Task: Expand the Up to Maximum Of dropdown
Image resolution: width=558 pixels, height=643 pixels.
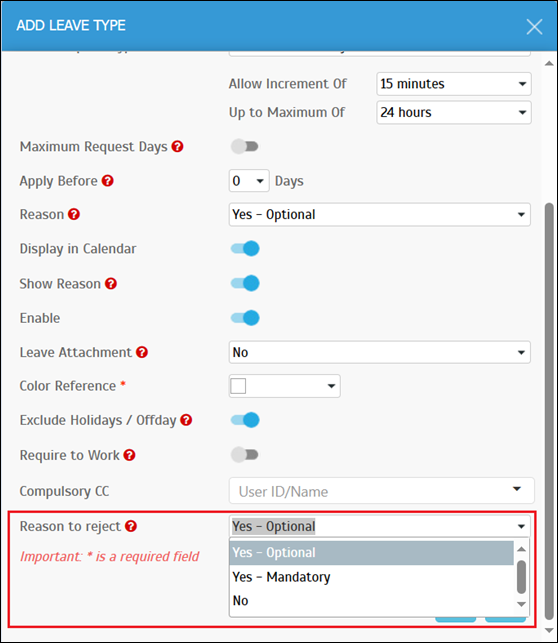Action: [453, 112]
